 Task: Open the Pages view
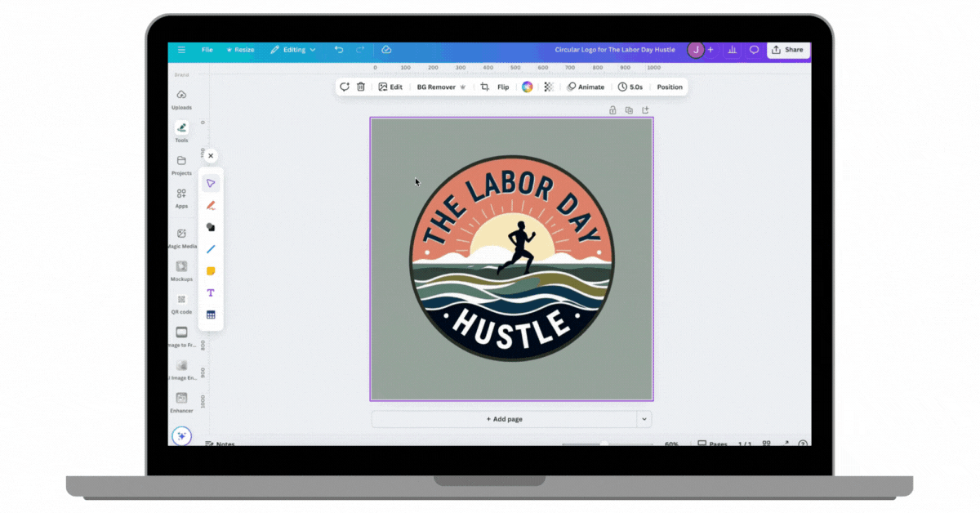[712, 444]
